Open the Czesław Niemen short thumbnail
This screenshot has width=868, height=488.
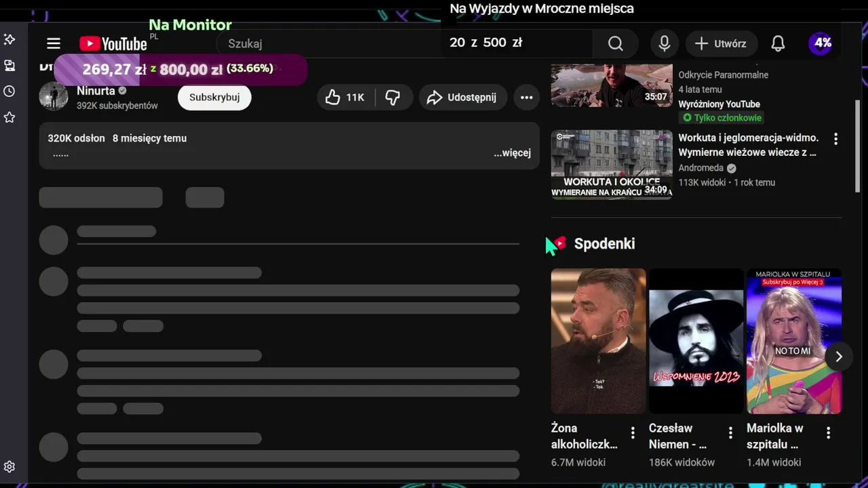pos(696,341)
